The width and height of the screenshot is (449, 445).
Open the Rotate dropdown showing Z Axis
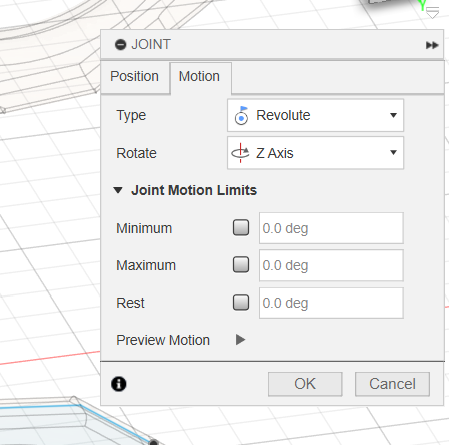pos(315,153)
